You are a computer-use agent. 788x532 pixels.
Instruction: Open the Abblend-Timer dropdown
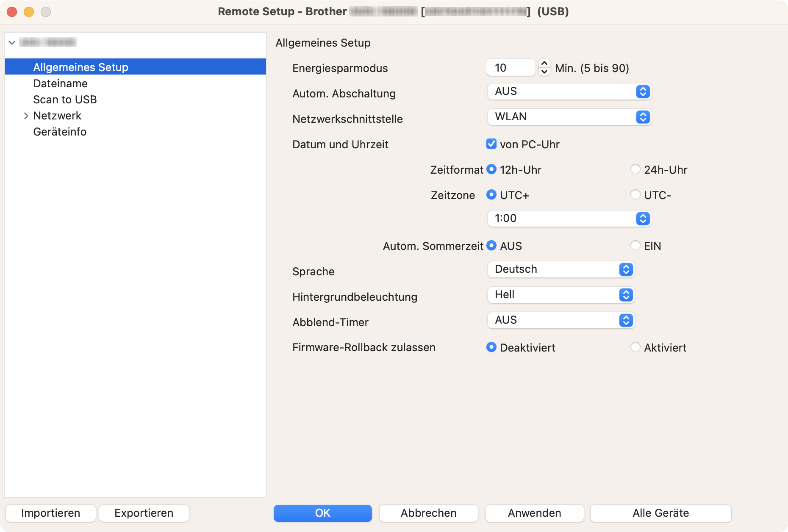(561, 320)
